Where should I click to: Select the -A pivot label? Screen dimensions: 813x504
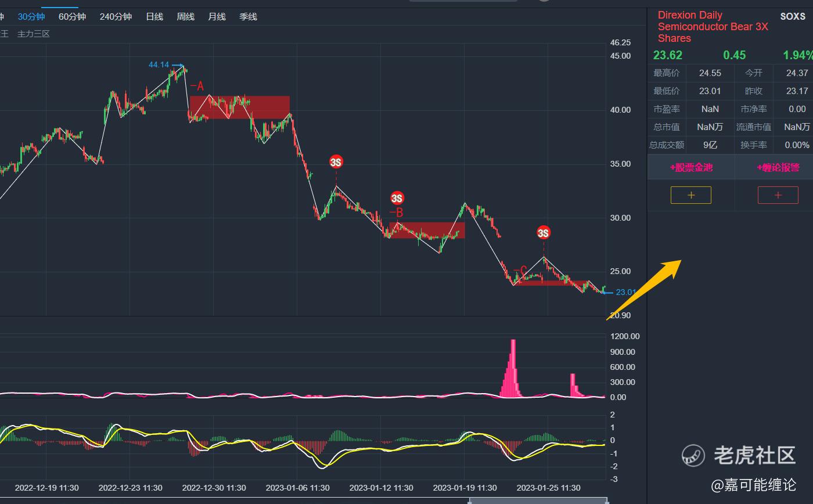point(197,87)
